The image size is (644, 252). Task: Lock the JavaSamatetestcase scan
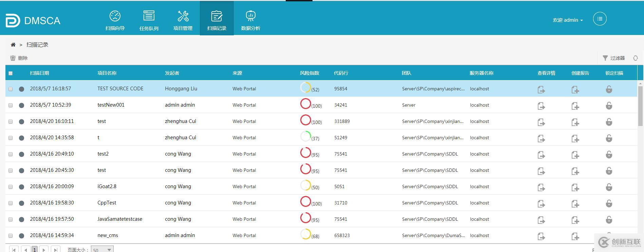click(609, 220)
